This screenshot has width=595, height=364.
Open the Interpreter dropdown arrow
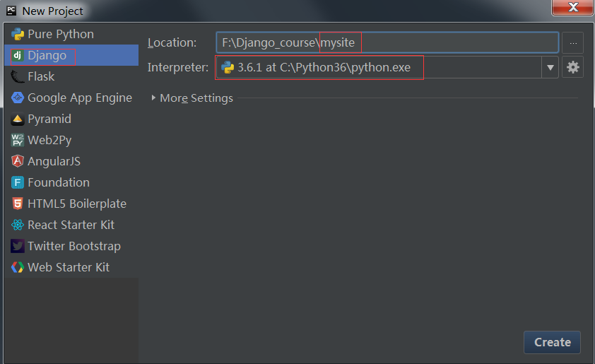tap(550, 68)
